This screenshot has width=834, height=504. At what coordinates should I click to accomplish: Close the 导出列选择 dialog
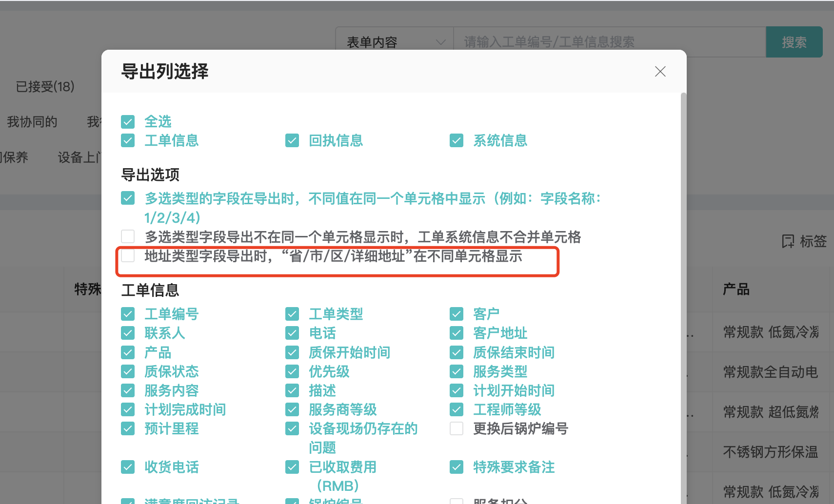coord(660,72)
